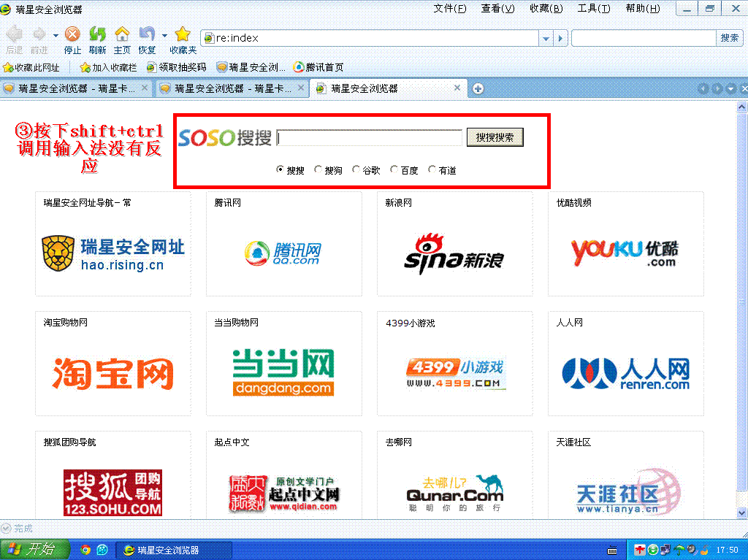This screenshot has height=560, width=748.
Task: Click the Go arrow beside address bar
Action: 560,38
